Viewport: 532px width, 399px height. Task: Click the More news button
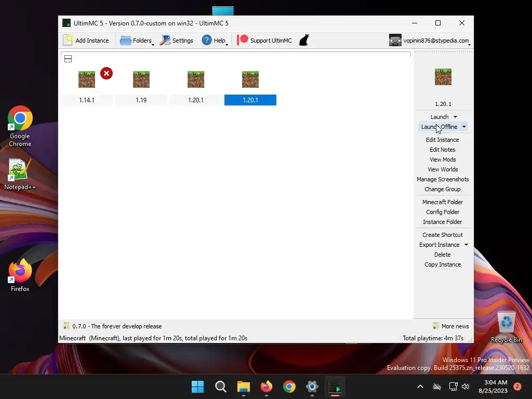[x=451, y=326]
